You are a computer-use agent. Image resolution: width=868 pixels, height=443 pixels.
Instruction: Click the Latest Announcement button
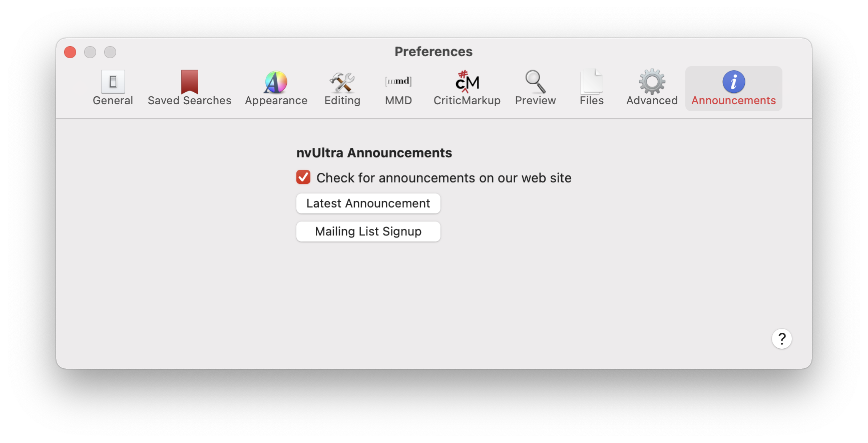tap(368, 203)
